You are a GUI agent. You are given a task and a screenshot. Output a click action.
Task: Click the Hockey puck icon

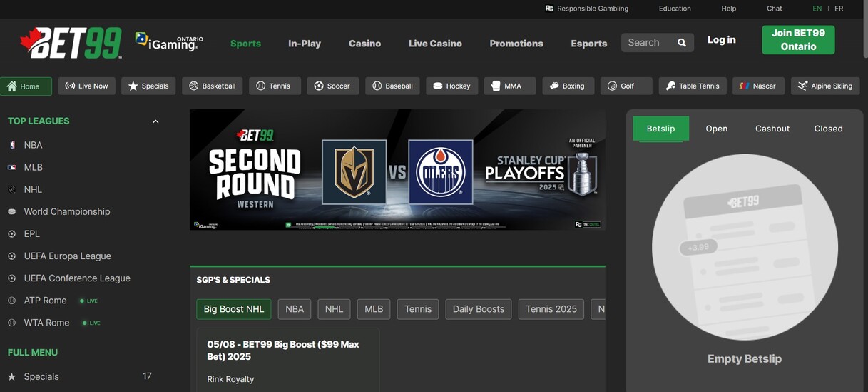click(438, 86)
